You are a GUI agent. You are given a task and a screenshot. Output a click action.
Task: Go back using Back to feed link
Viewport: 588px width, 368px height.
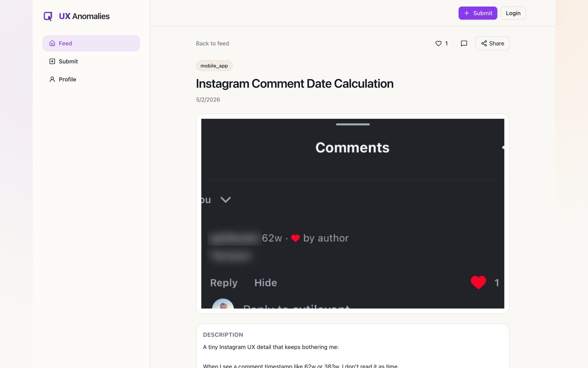click(x=212, y=43)
